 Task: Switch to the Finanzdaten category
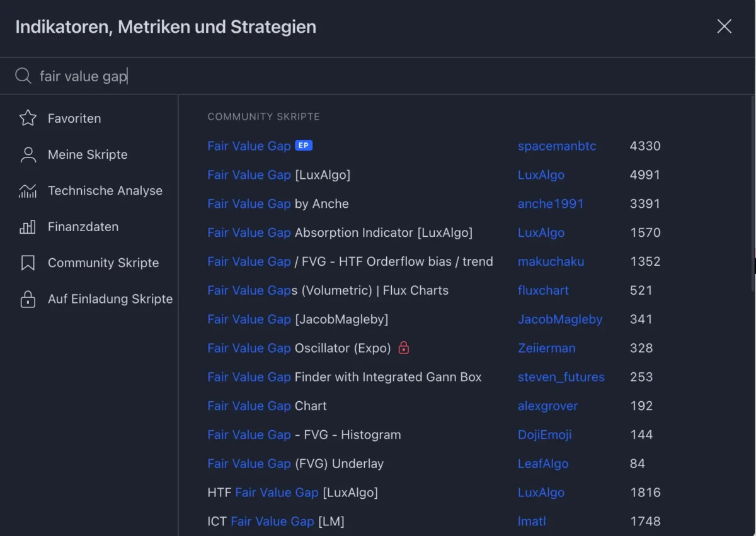click(81, 226)
